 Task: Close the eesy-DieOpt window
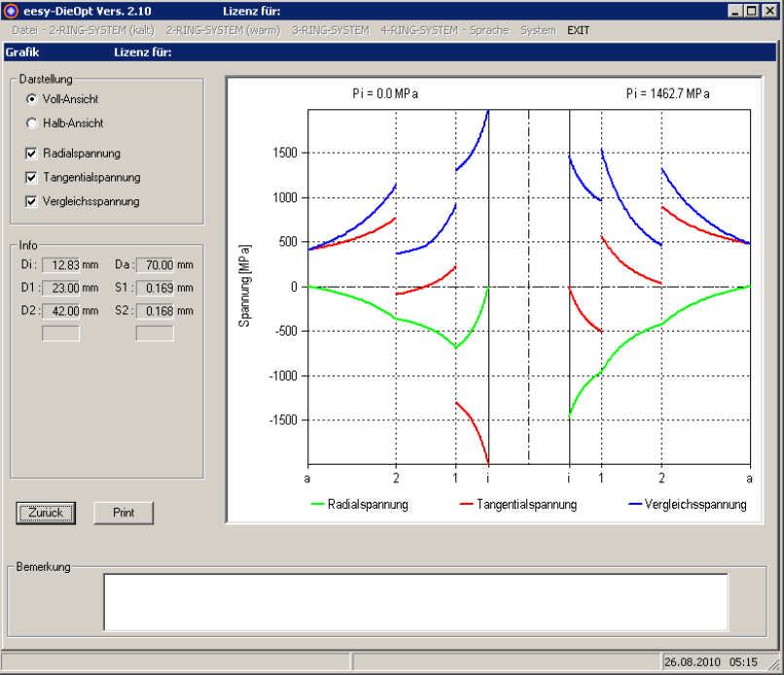pyautogui.click(x=772, y=11)
